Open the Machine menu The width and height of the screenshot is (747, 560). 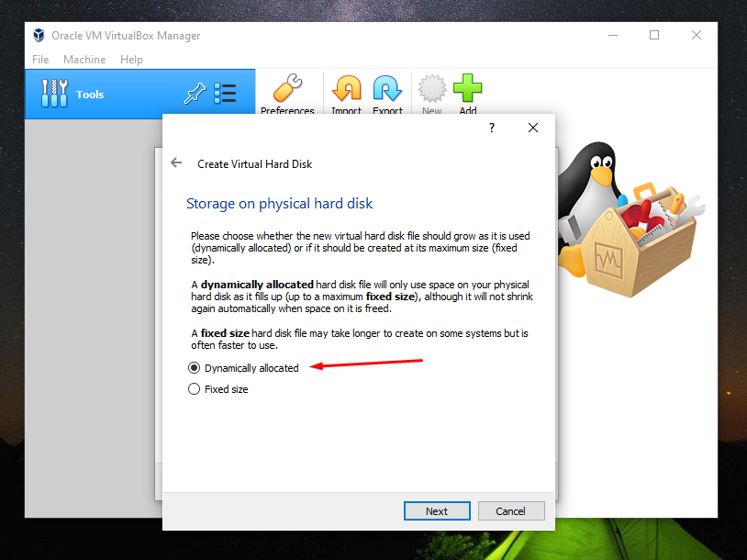[84, 60]
